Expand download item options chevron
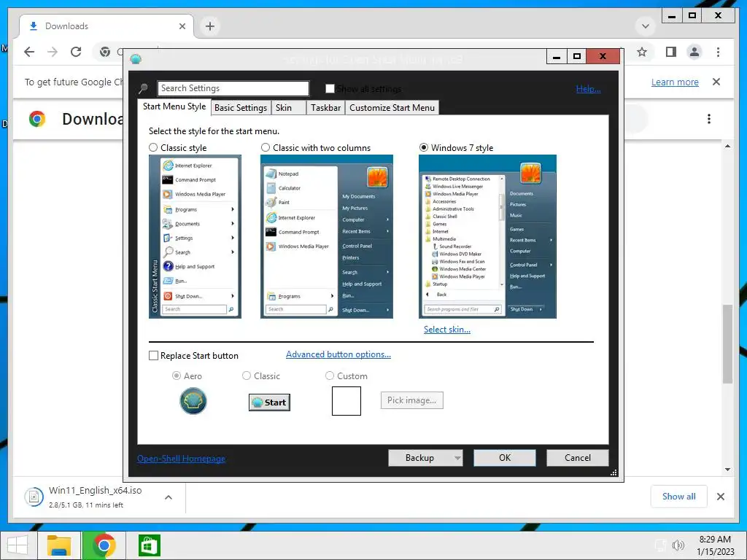Screen dimensions: 747x560 click(169, 497)
